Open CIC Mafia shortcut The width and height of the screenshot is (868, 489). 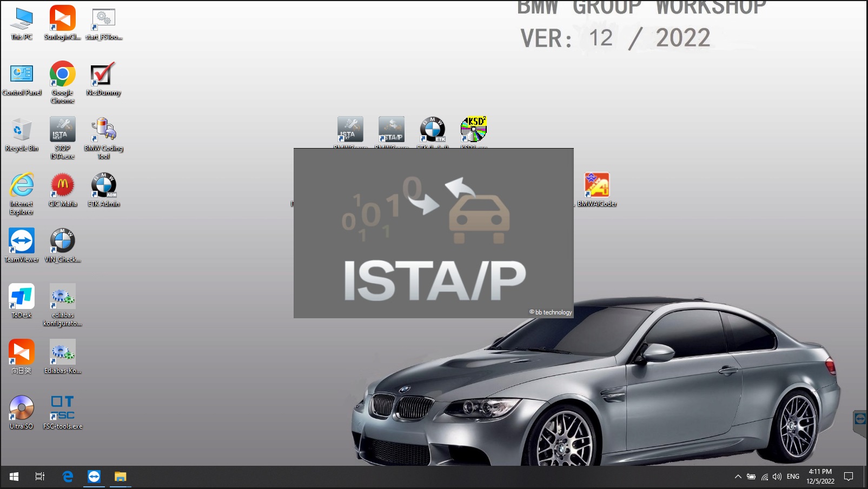click(x=63, y=191)
